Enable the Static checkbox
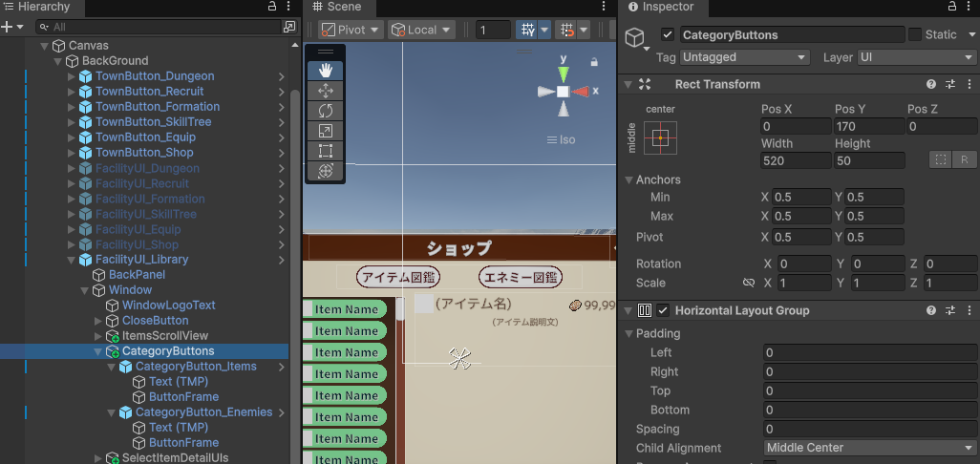This screenshot has width=980, height=464. click(915, 34)
